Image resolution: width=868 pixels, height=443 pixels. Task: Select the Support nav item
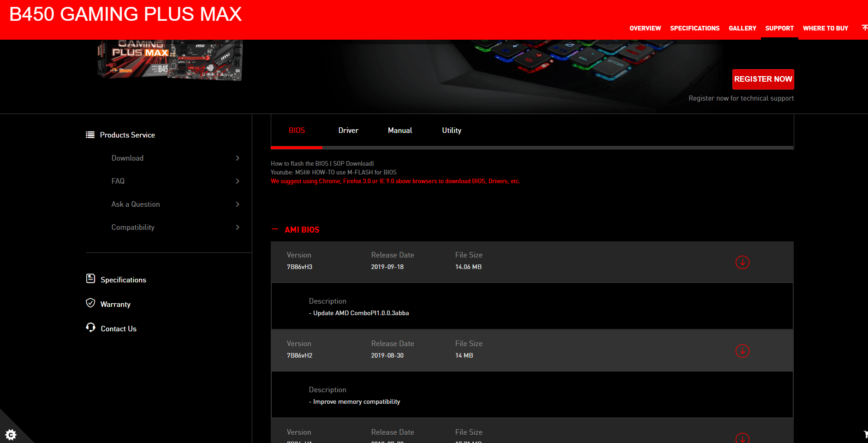point(779,28)
